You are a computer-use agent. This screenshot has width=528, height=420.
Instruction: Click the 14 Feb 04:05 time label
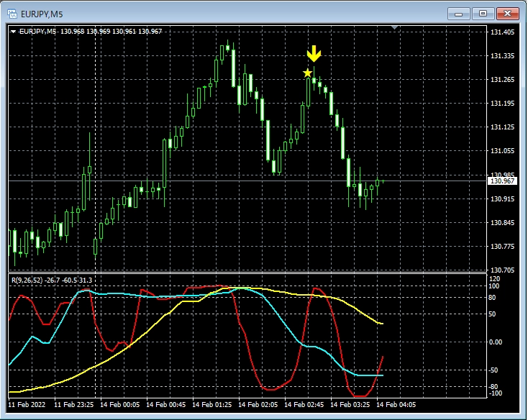[x=397, y=405]
